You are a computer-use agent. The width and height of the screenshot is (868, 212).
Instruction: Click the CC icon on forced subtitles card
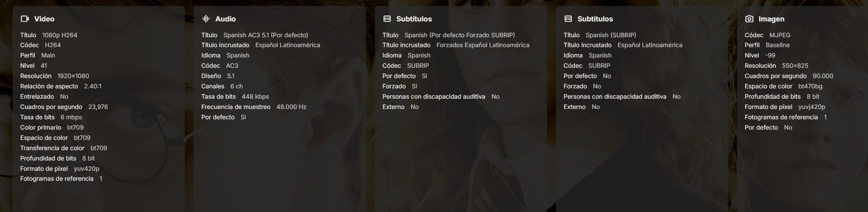[x=387, y=19]
